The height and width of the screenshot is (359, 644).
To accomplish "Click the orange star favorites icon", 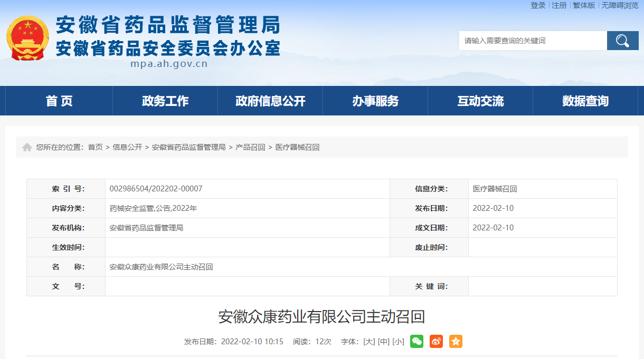I will click(x=456, y=342).
